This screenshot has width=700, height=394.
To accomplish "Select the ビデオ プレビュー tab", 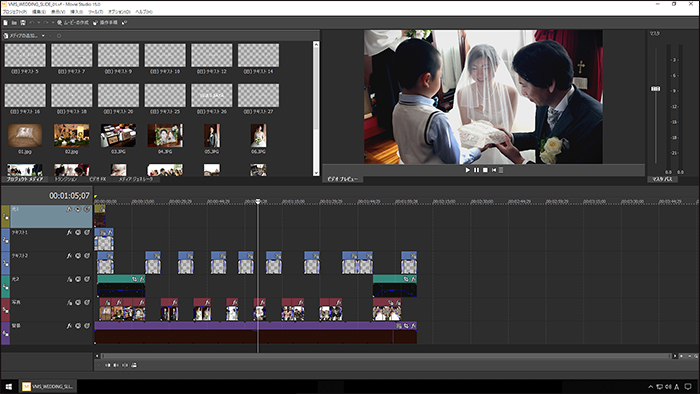I will 342,179.
